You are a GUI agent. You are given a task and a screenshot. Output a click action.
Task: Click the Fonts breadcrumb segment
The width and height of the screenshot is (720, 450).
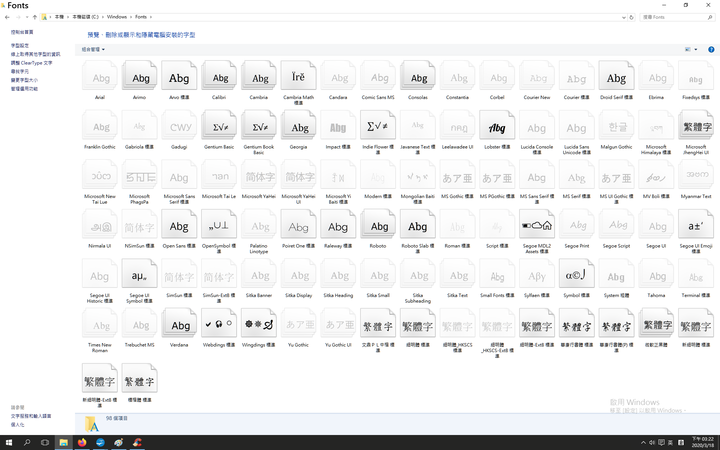pyautogui.click(x=141, y=17)
